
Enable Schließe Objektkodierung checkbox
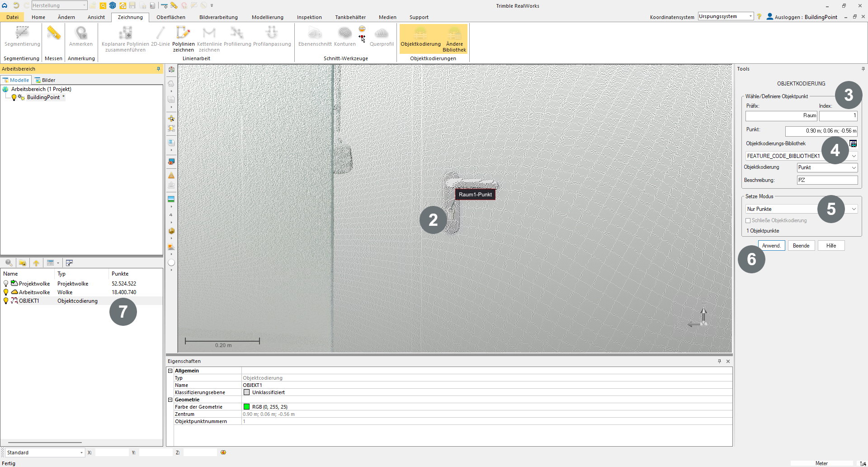pyautogui.click(x=748, y=221)
